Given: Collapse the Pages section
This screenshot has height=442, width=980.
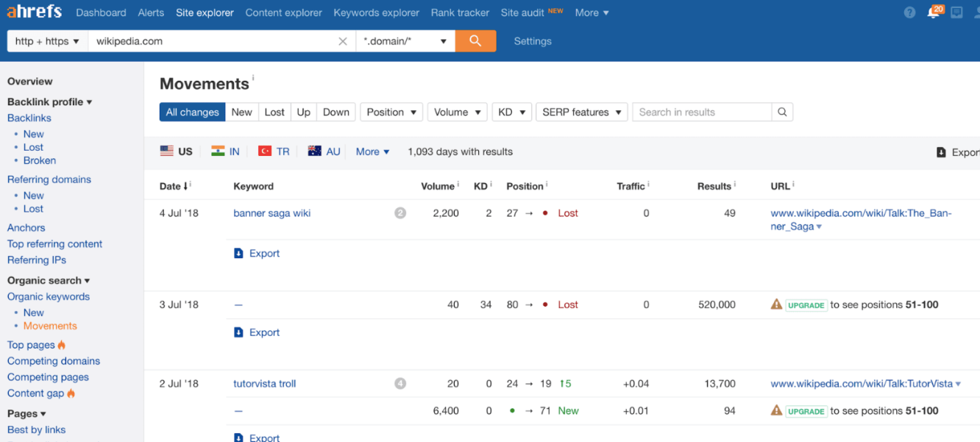Looking at the screenshot, I should [x=26, y=413].
